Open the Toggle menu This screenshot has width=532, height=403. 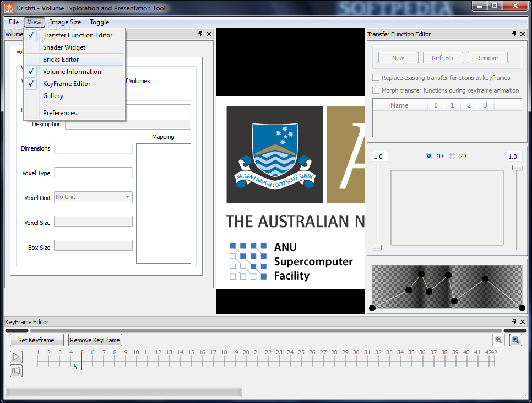click(x=100, y=22)
